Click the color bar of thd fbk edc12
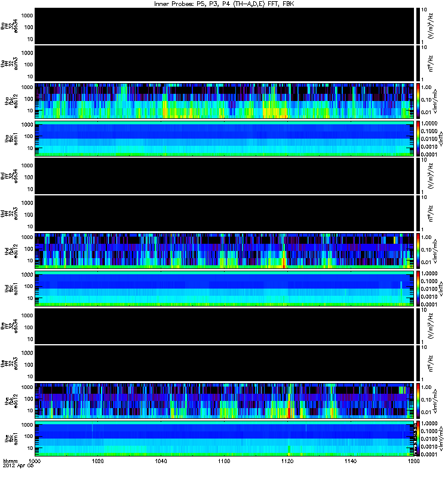 (x=418, y=251)
